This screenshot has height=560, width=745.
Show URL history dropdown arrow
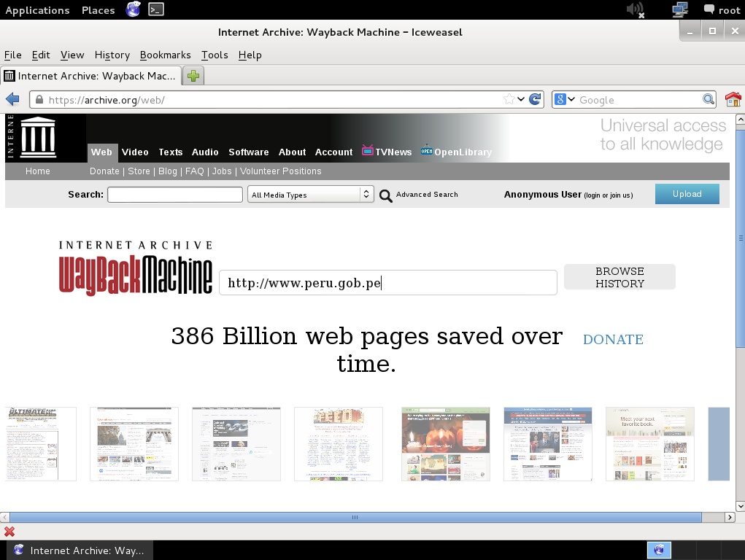point(521,100)
